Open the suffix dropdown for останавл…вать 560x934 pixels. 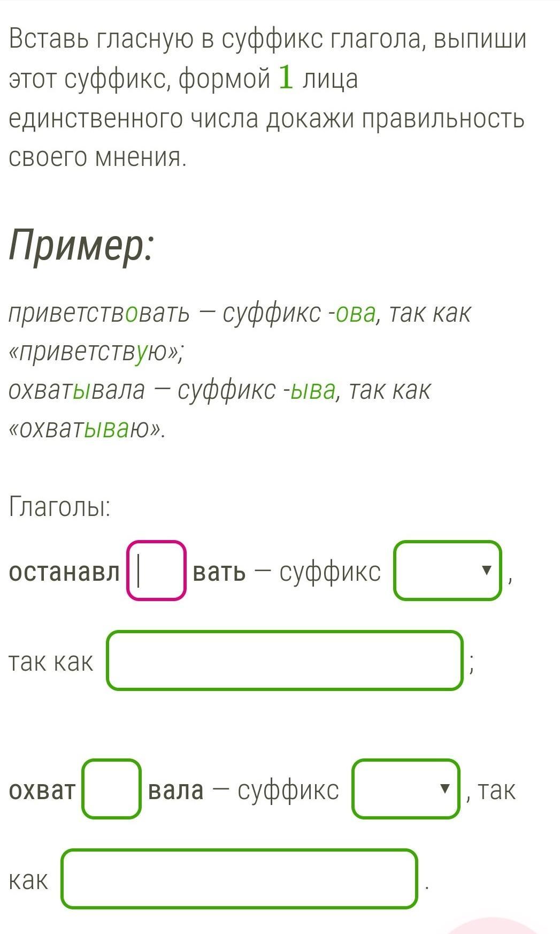447,571
